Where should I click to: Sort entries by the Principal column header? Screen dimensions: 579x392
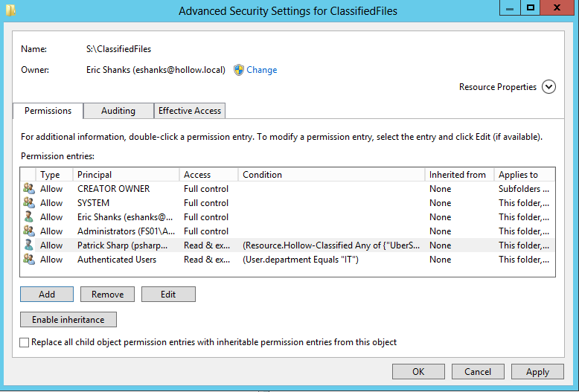click(x=127, y=175)
